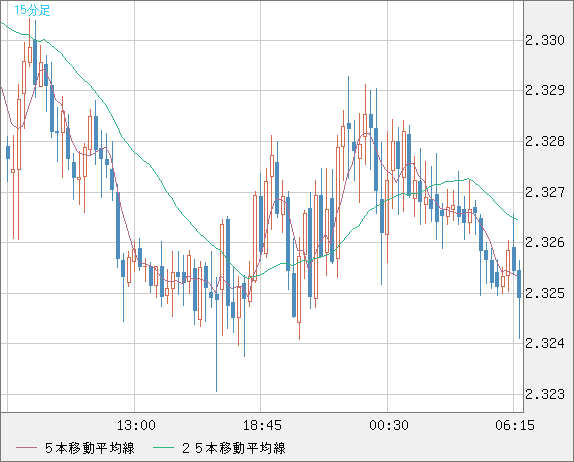The image size is (574, 462).
Task: Click the 25本移動平均線 legend label
Action: tap(234, 448)
